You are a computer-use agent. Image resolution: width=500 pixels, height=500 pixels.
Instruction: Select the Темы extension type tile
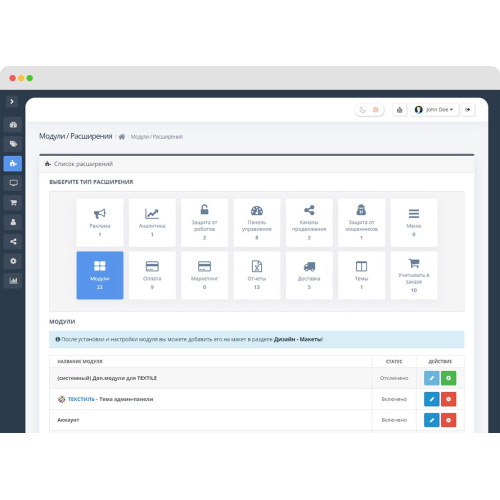point(361,275)
